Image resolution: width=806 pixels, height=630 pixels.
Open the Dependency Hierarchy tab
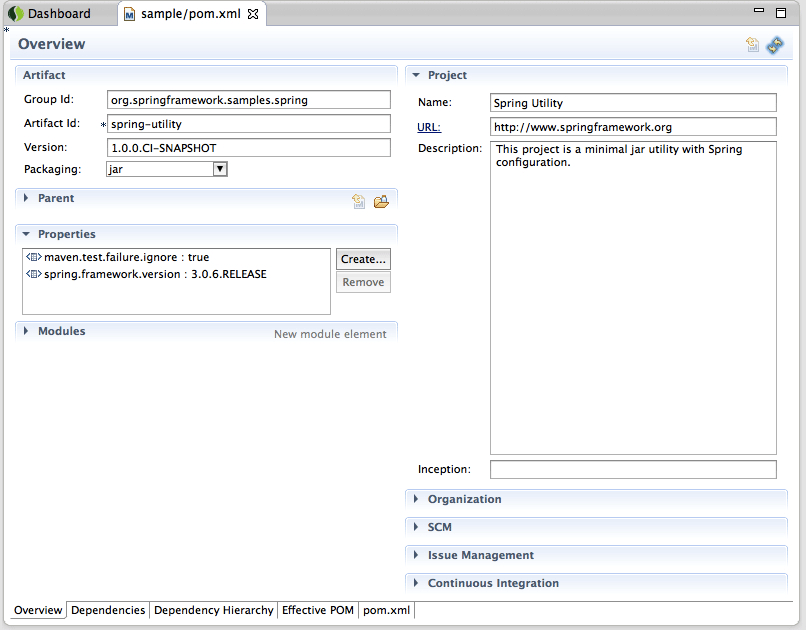pyautogui.click(x=213, y=610)
